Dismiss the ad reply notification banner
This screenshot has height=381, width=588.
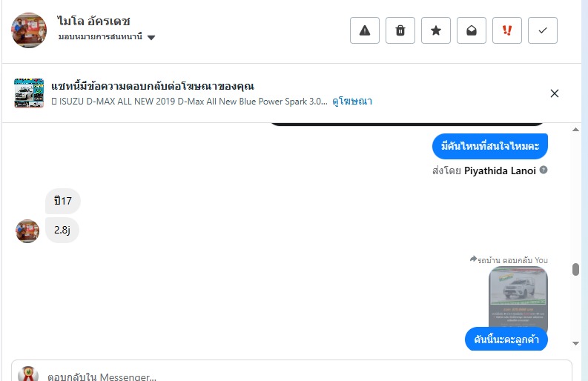(555, 93)
